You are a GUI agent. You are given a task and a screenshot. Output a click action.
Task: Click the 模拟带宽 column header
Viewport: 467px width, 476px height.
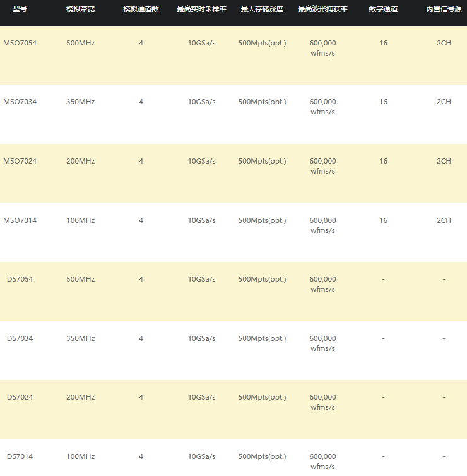pyautogui.click(x=80, y=9)
